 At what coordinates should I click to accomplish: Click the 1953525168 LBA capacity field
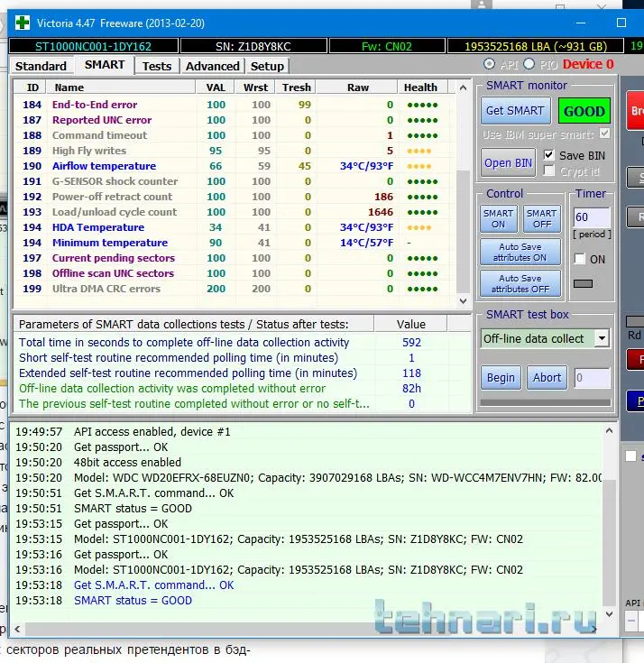click(x=536, y=46)
